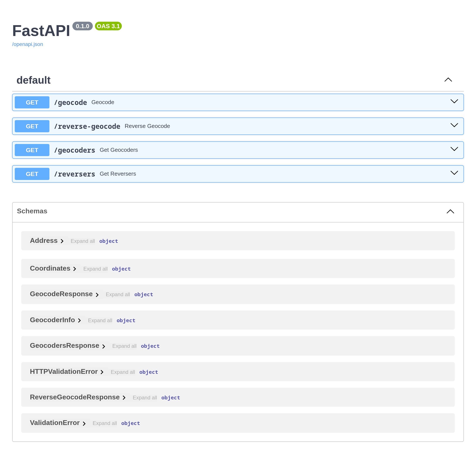Click the Schemas heading text
The image size is (476, 451).
pyautogui.click(x=32, y=211)
